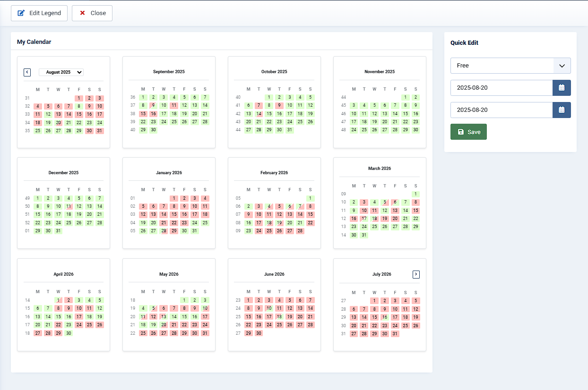Click the My Calendar heading
Viewport: 588px width, 390px height.
click(x=34, y=42)
